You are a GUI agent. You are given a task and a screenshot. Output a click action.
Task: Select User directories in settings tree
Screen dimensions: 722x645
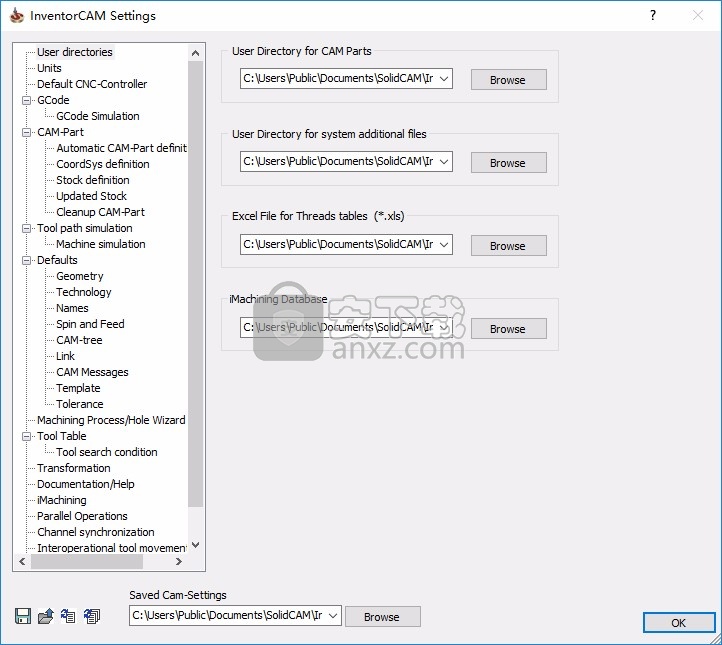click(x=75, y=52)
